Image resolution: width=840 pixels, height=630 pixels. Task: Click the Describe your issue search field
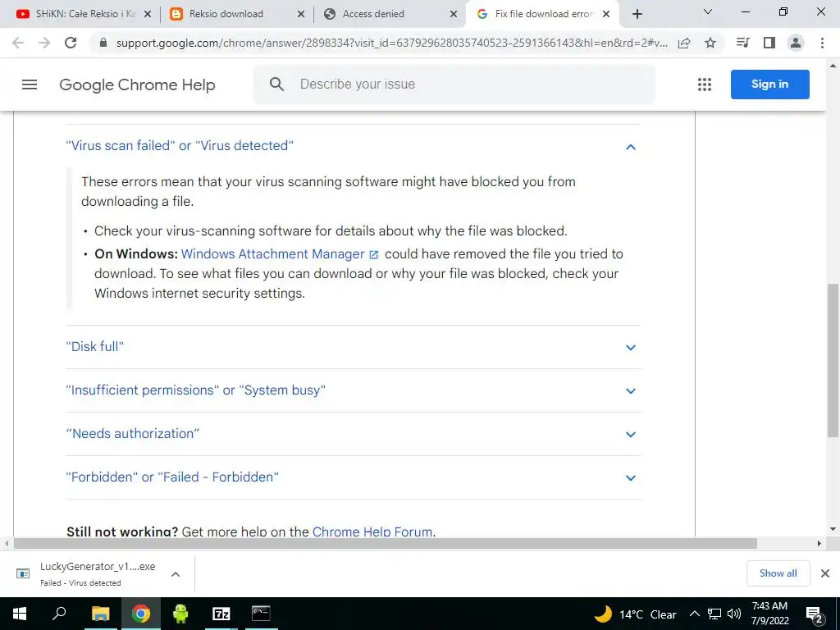pos(454,84)
